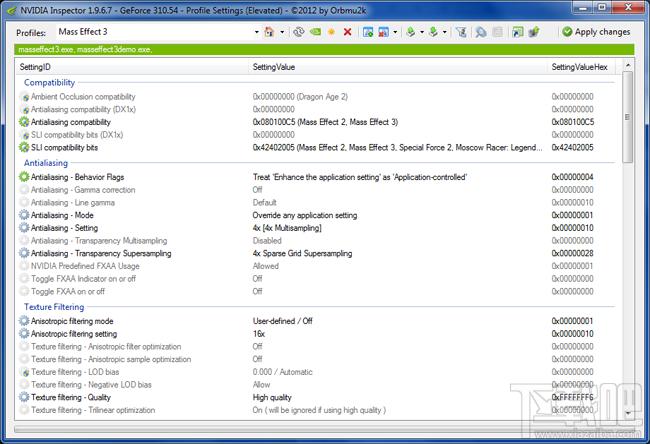Sort by the SettingID column header
Viewport: 650px width, 444px height.
tap(133, 67)
